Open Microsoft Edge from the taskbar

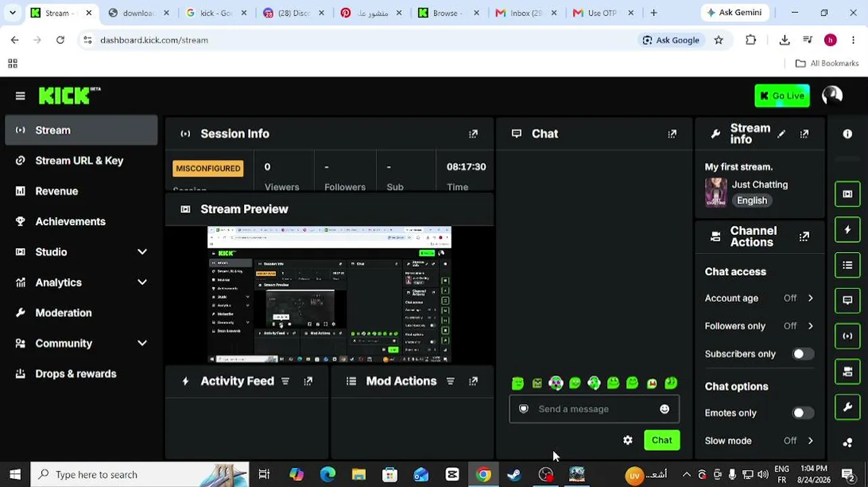click(328, 475)
